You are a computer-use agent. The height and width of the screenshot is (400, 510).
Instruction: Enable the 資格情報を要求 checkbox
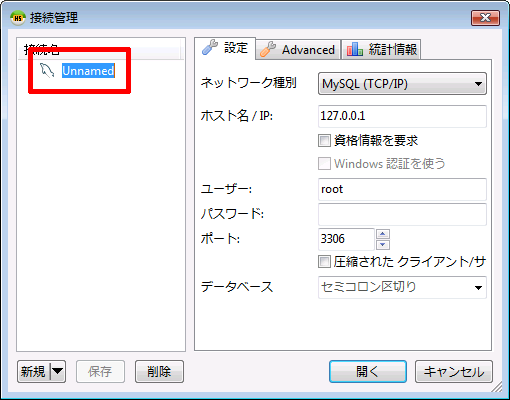click(324, 140)
